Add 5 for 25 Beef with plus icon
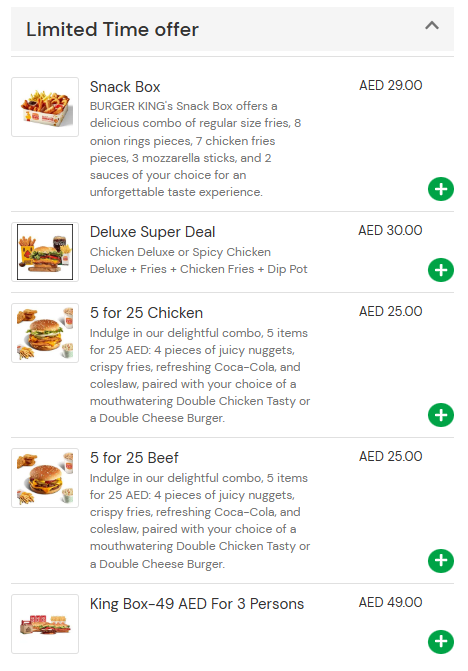Screen dimensions: 468x671 click(x=441, y=561)
